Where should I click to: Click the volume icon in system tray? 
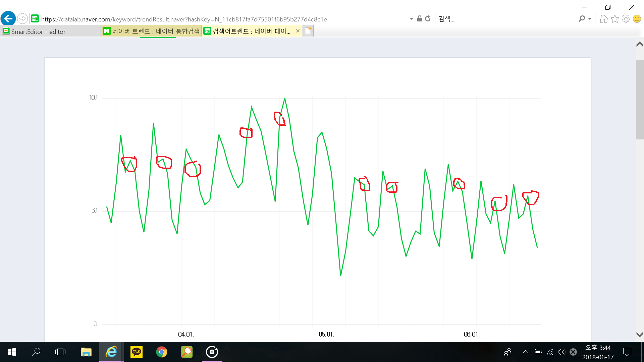pos(561,352)
